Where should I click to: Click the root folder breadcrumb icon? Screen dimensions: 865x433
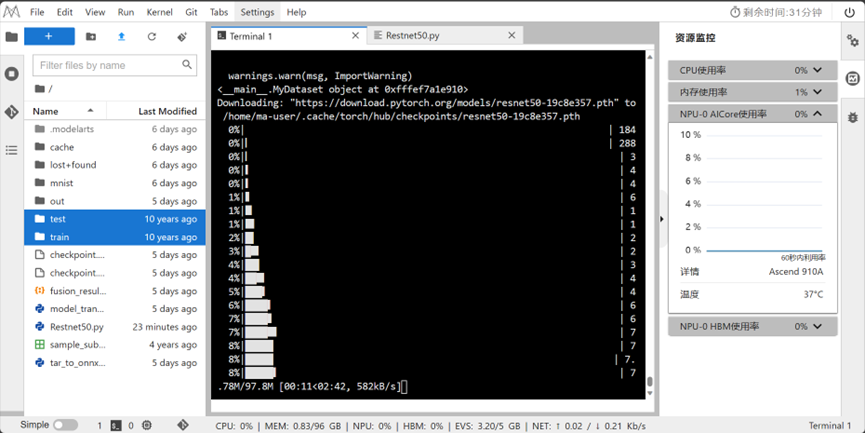point(40,88)
